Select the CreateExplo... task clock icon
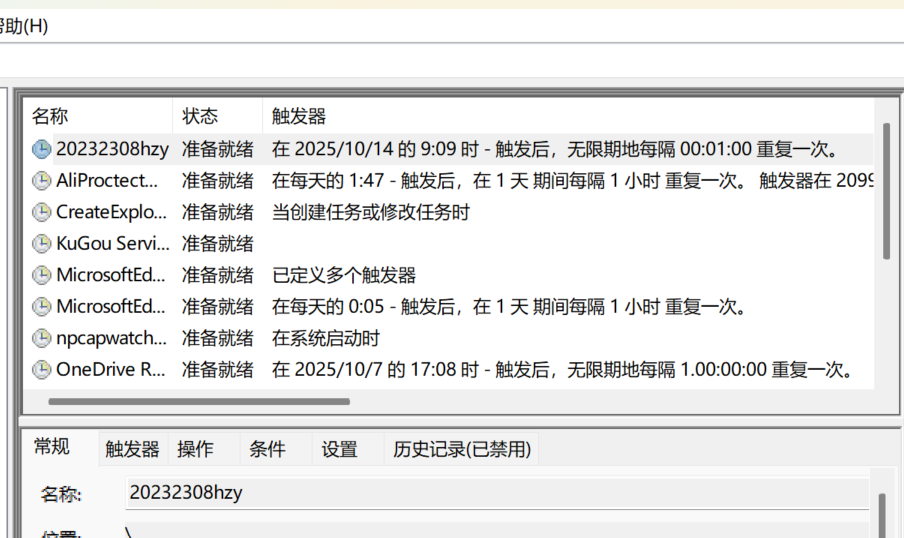The height and width of the screenshot is (538, 904). [x=41, y=212]
